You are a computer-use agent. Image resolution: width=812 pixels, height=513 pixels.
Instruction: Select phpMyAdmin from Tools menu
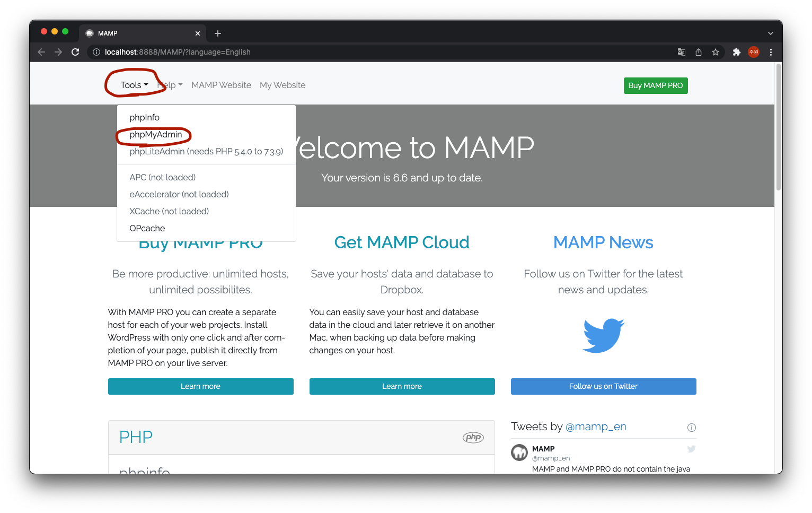[x=206, y=134]
